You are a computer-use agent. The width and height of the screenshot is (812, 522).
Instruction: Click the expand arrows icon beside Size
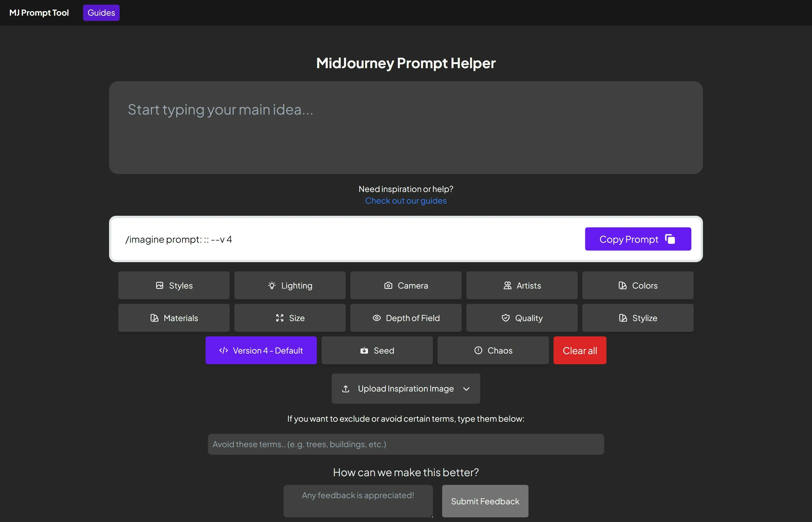pos(280,318)
